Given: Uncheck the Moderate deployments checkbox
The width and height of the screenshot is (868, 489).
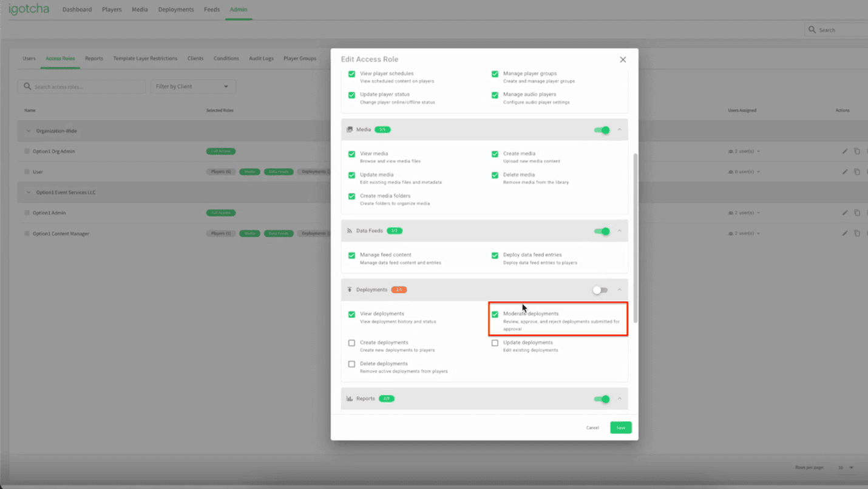Looking at the screenshot, I should [495, 314].
